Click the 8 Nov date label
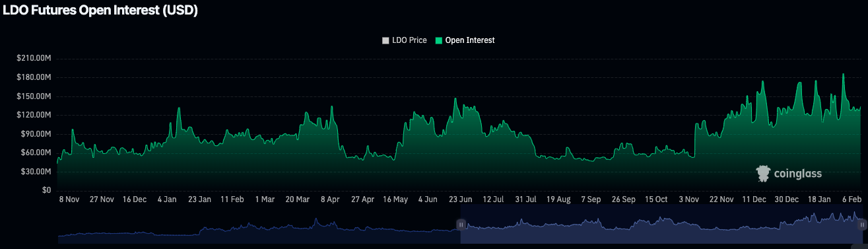Image resolution: width=868 pixels, height=249 pixels. [69, 199]
